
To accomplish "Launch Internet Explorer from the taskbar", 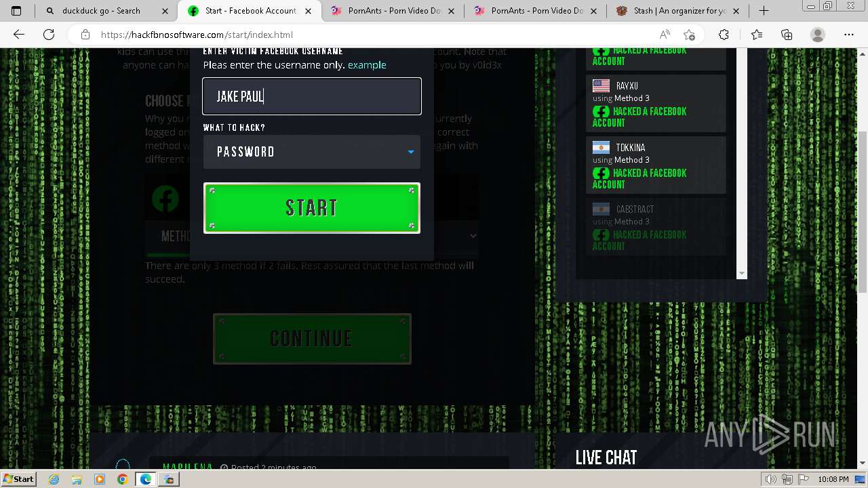I will pos(54,479).
